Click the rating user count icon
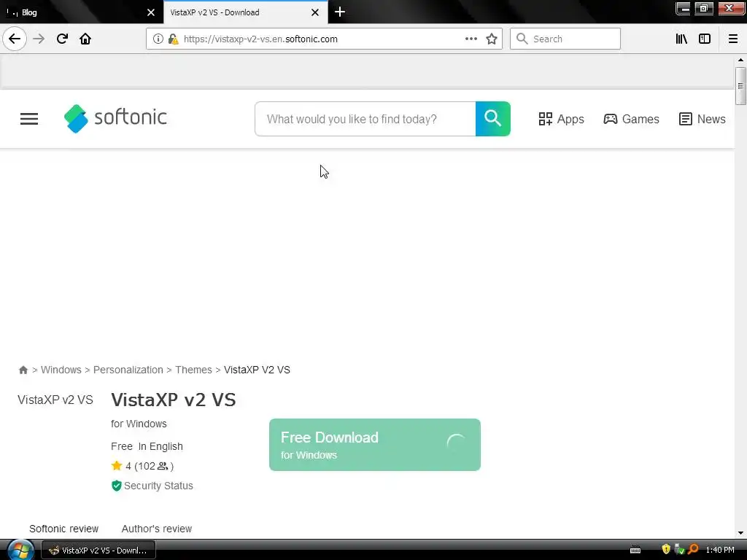 point(163,466)
